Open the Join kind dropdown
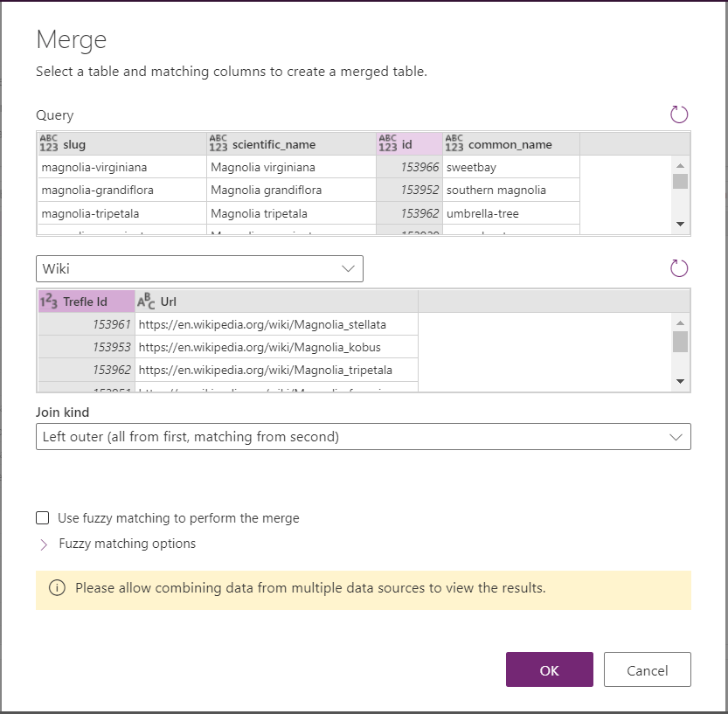This screenshot has height=714, width=728. (363, 437)
